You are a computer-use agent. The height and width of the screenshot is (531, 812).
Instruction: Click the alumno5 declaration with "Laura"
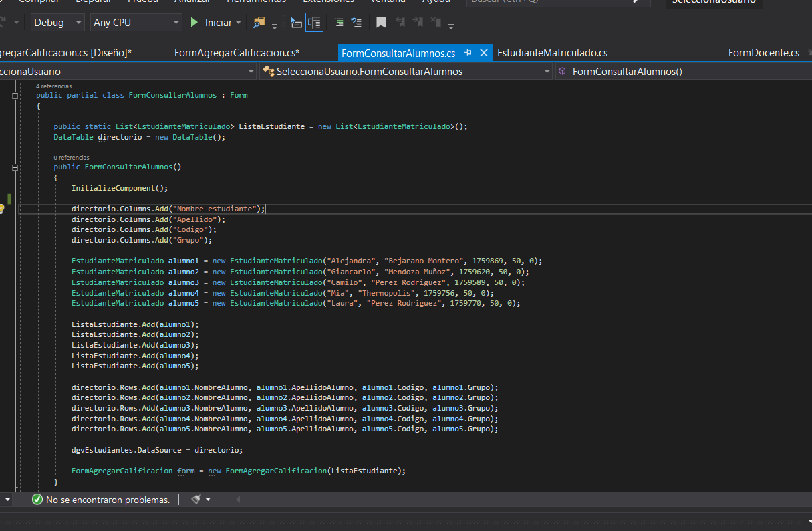point(295,303)
